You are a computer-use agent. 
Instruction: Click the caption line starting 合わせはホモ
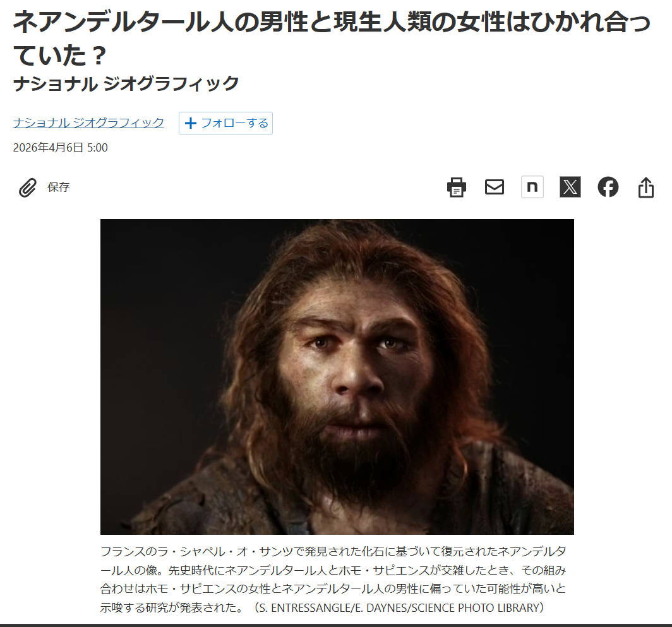tap(333, 589)
